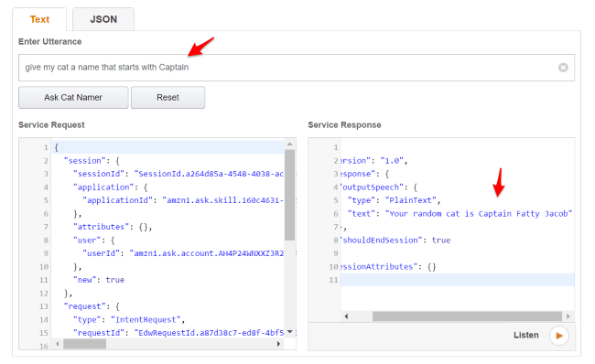Click the Listen label
The image size is (595, 364).
point(526,335)
